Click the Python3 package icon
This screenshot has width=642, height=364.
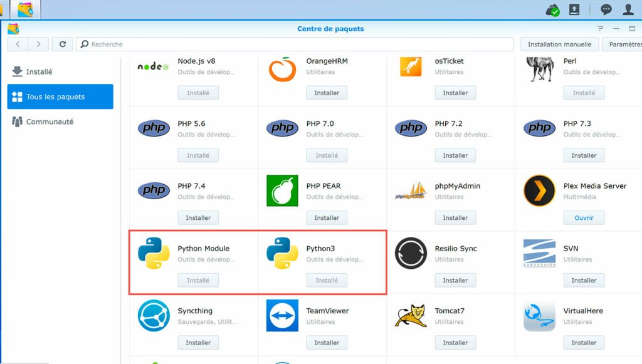click(x=282, y=253)
